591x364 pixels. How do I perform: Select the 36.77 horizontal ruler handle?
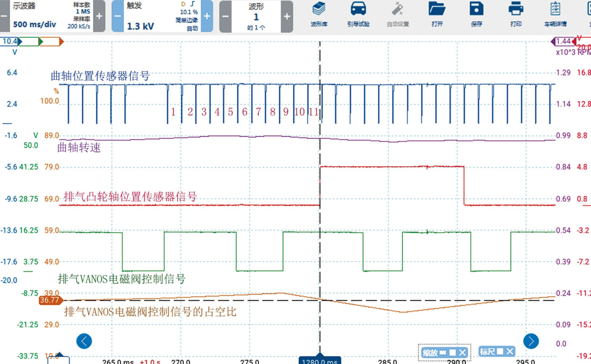coord(50,301)
